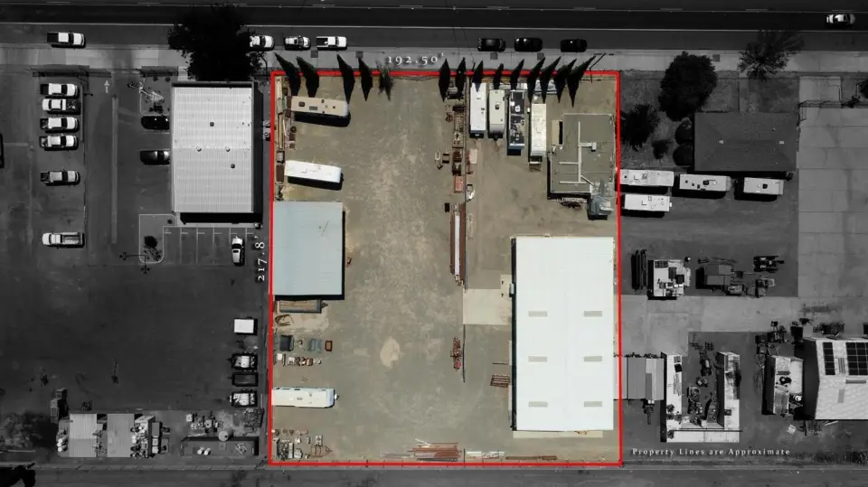868x487 pixels.
Task: Click the topmost RV on the lot's left side
Action: click(x=319, y=108)
